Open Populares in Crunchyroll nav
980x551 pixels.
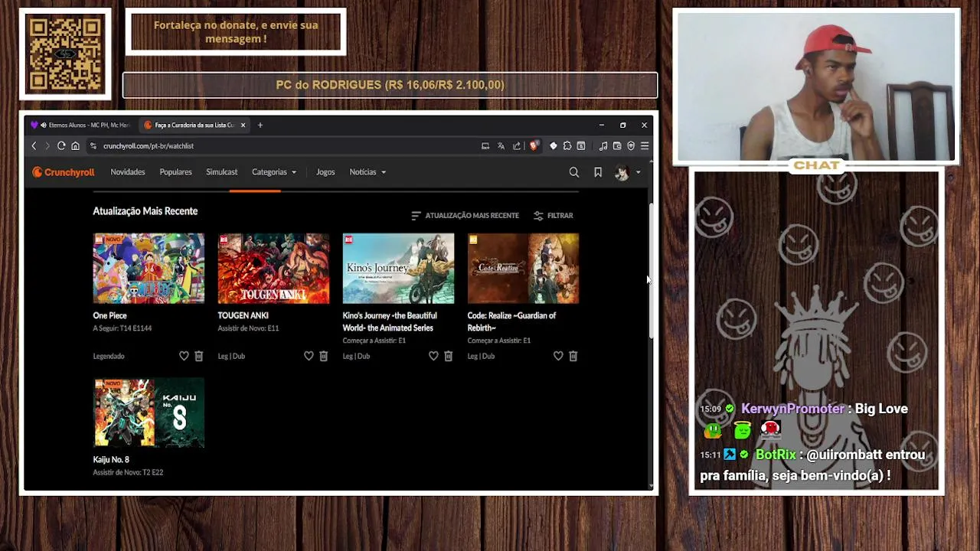point(175,172)
